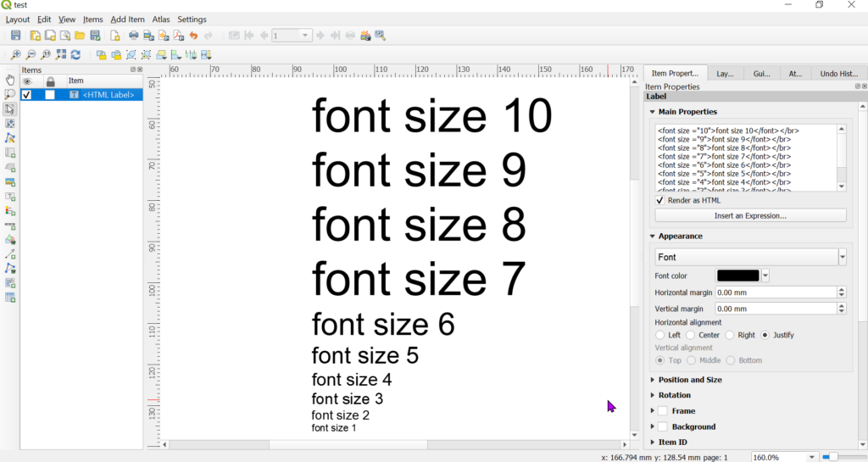Enable the Frame checkbox
Screen dimensions: 868x462
tap(663, 411)
